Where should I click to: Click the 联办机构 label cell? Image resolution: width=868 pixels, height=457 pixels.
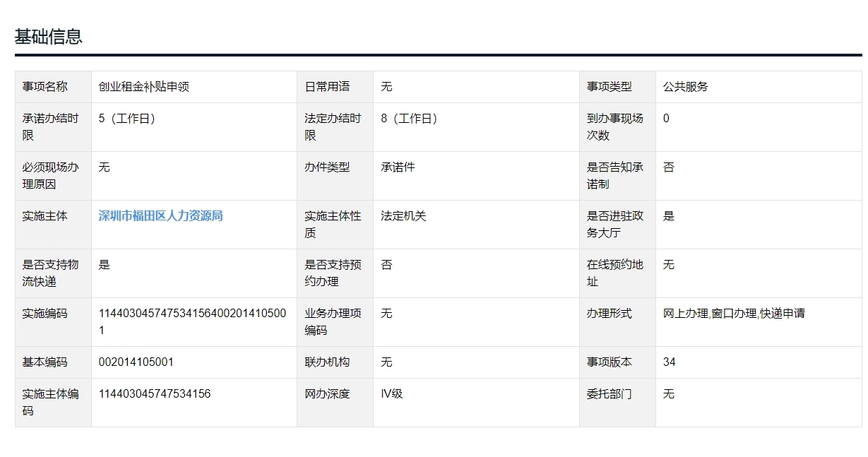pyautogui.click(x=327, y=362)
